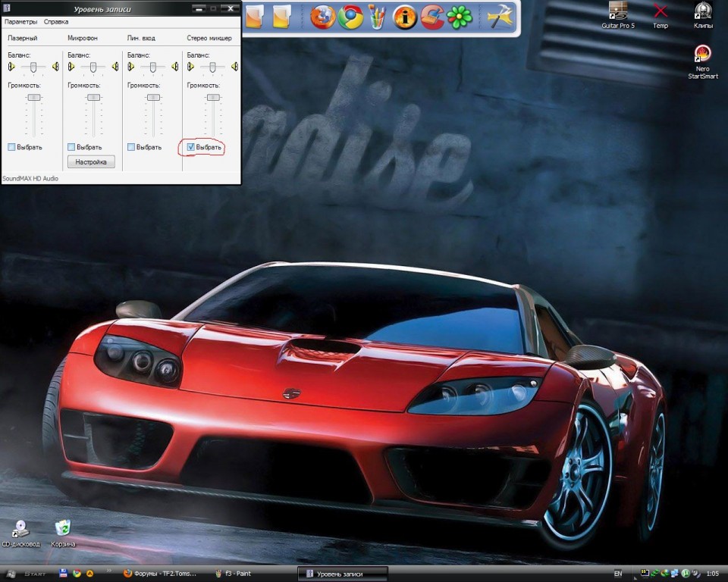Click the Настройка button
Viewport: 728px width, 582px height.
[x=91, y=161]
